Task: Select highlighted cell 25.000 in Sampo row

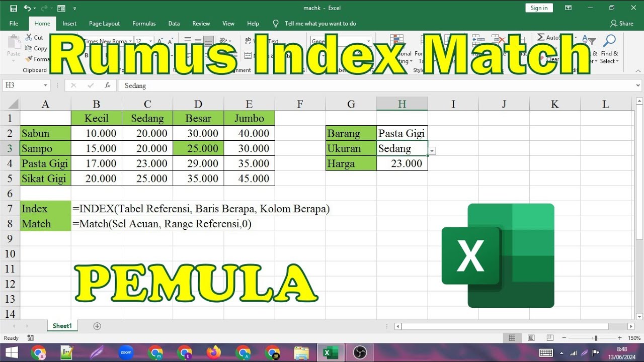Action: click(198, 148)
